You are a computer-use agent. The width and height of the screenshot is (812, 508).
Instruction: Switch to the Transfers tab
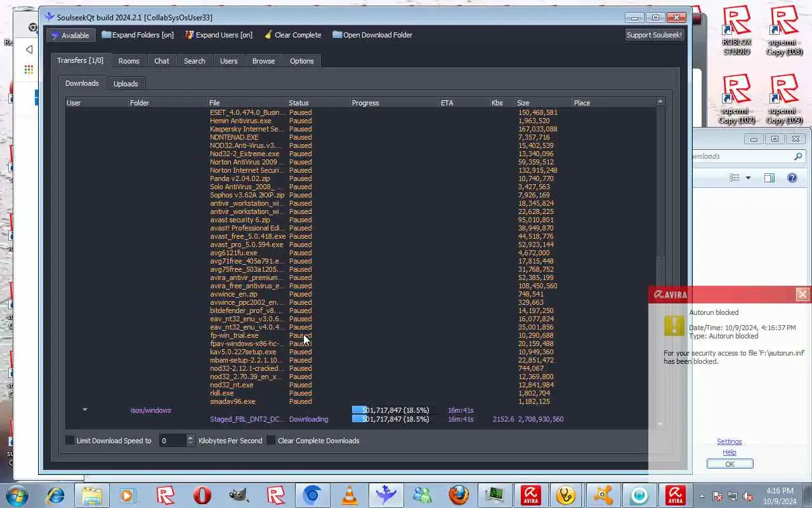[80, 60]
